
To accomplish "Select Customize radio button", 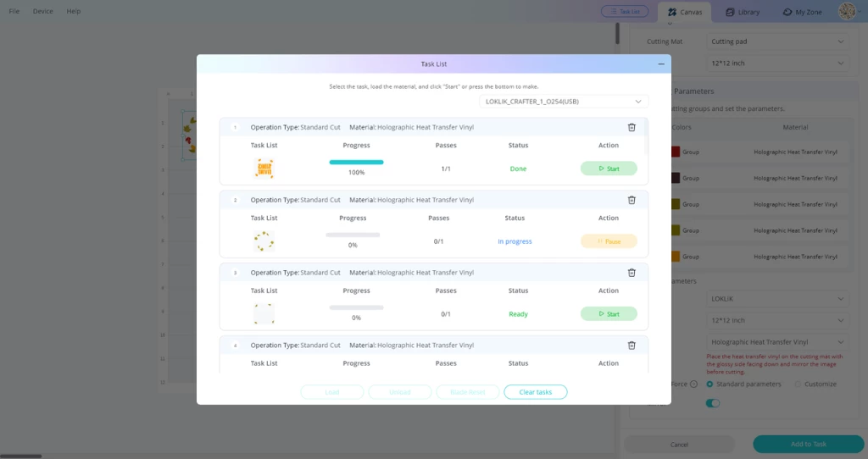I will pyautogui.click(x=798, y=384).
